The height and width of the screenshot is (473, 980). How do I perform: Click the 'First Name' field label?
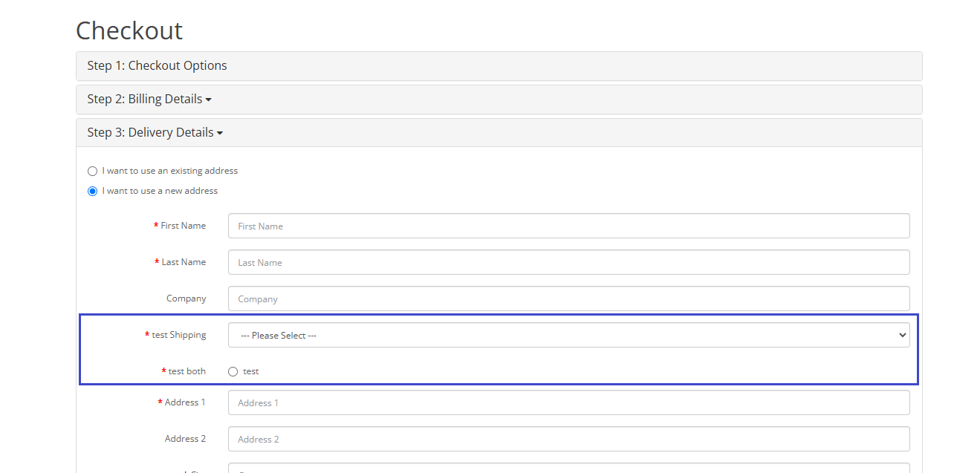click(x=183, y=226)
